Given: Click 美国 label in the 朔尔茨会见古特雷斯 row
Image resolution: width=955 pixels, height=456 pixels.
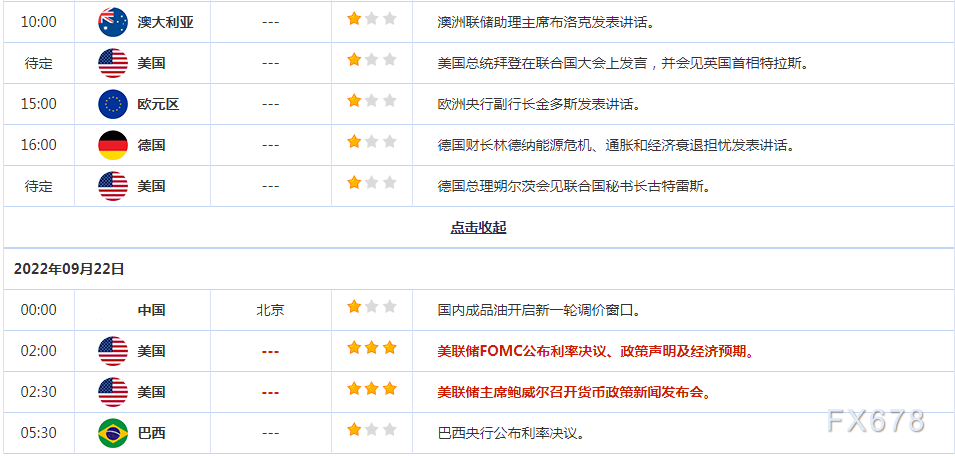Looking at the screenshot, I should tap(152, 186).
